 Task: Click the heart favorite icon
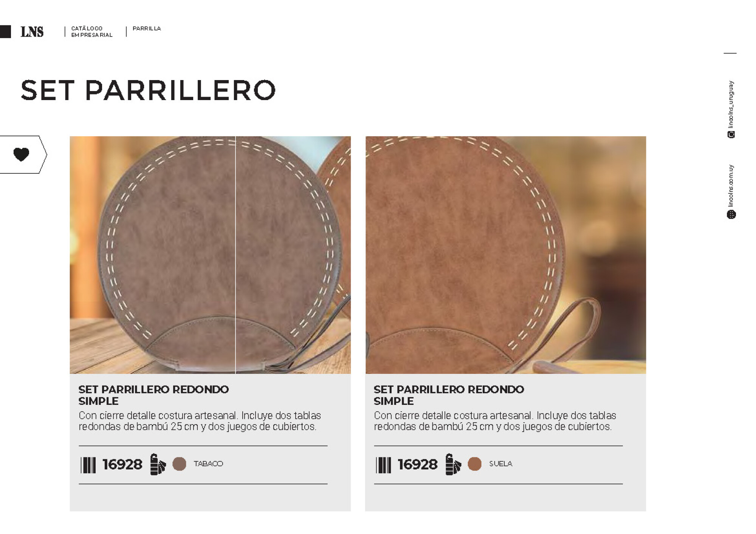point(21,154)
